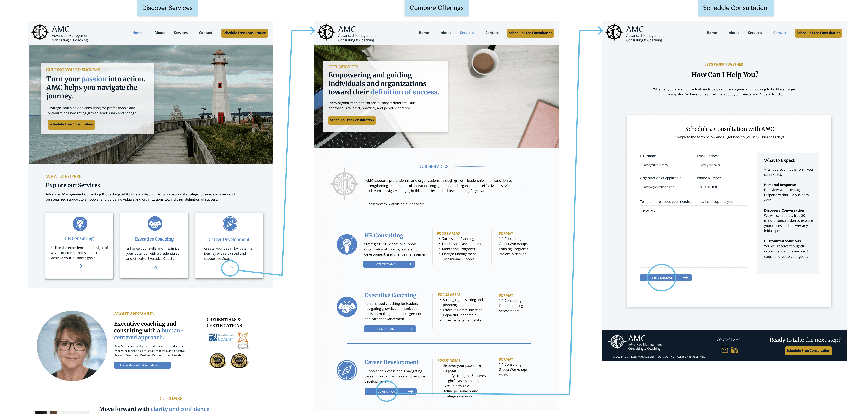Click the LinkedIn icon in footer
This screenshot has width=868, height=414.
pyautogui.click(x=734, y=350)
